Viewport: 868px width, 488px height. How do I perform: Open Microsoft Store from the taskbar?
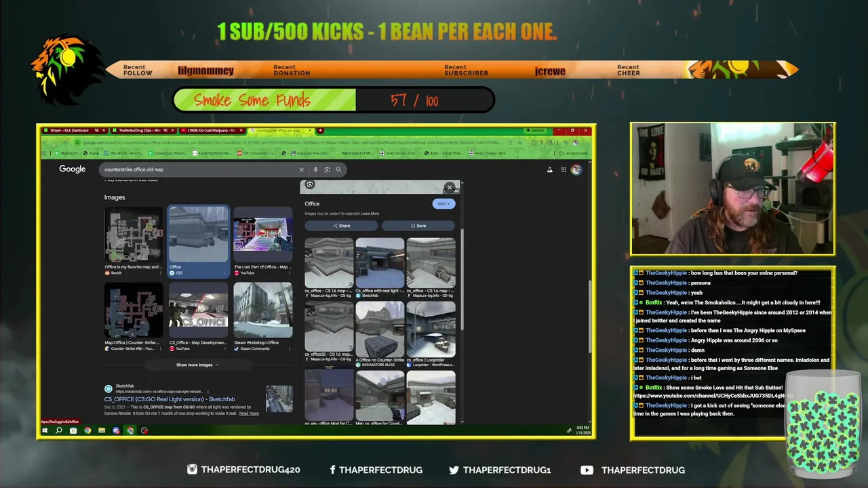coord(73,430)
